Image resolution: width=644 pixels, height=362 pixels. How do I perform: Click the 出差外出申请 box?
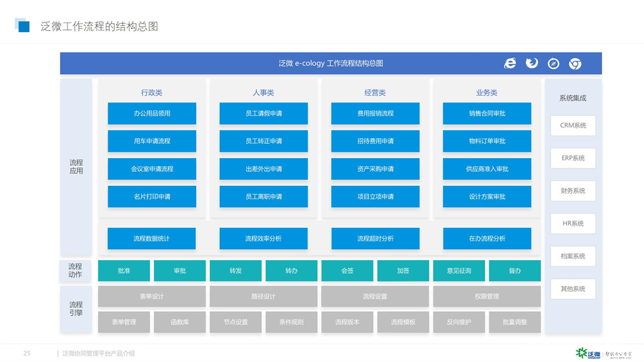click(x=264, y=169)
